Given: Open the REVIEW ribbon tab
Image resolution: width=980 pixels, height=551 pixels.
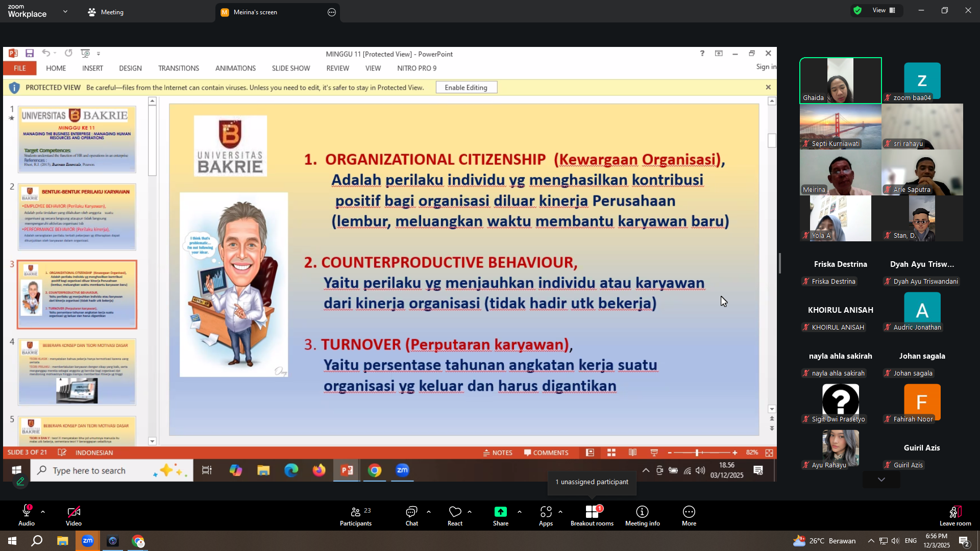Looking at the screenshot, I should 338,68.
